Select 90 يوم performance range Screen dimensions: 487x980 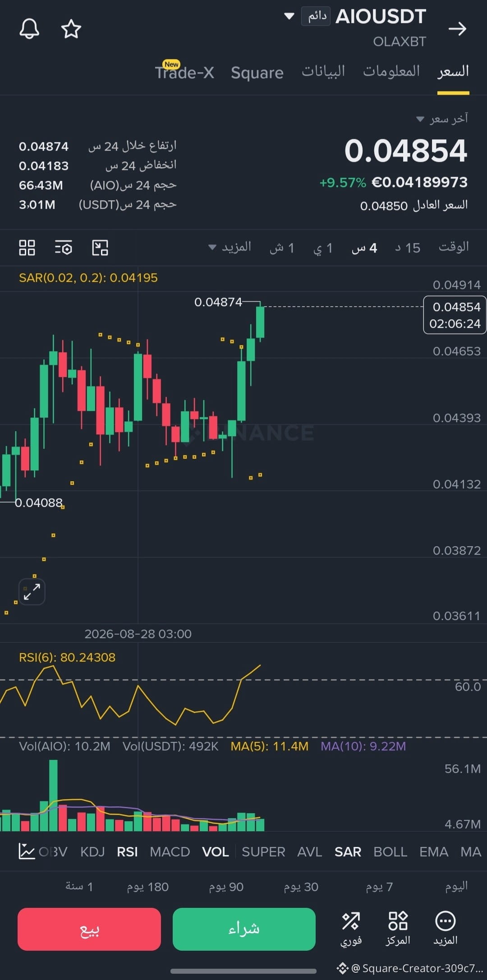point(226,887)
